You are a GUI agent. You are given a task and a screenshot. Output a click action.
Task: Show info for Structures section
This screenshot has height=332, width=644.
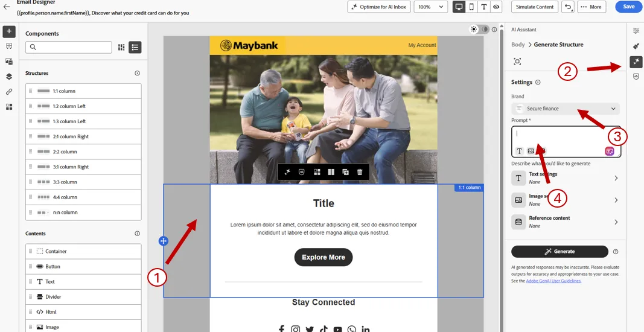[x=137, y=73]
